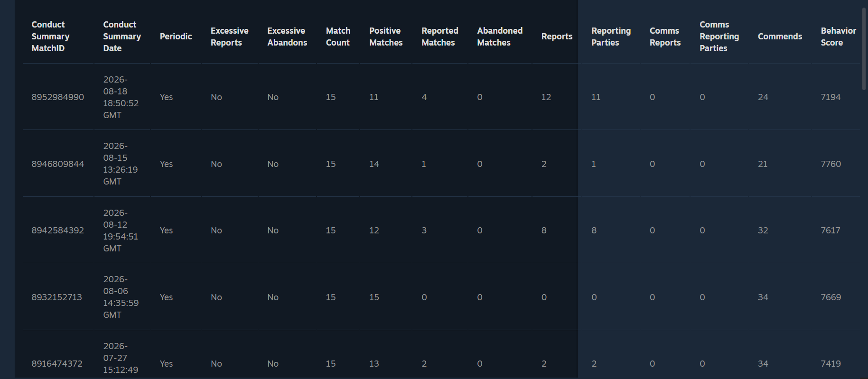
Task: Click Reported Matches value 3 in row 8942584392
Action: coord(424,230)
